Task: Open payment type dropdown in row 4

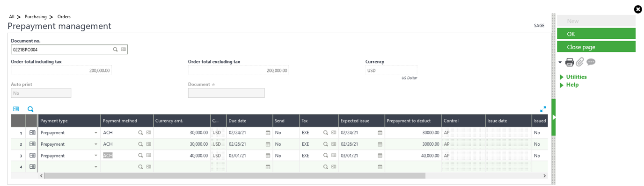Action: 96,167
